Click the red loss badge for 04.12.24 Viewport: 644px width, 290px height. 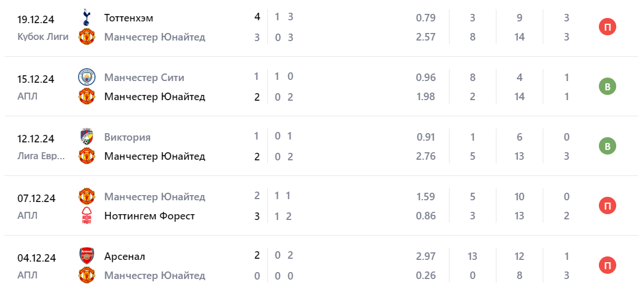point(608,266)
